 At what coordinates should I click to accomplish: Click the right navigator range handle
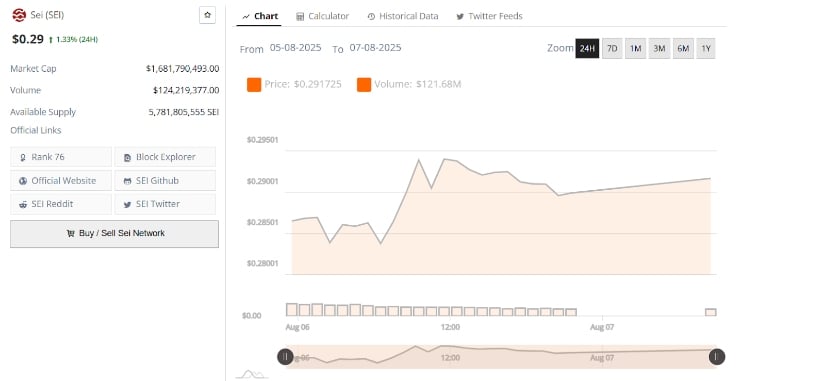(717, 357)
